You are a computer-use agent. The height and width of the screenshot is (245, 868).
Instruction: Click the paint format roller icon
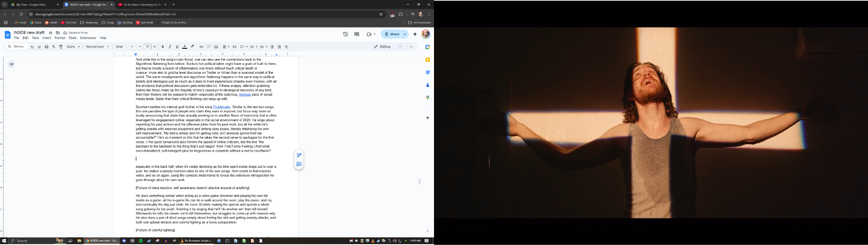[x=61, y=47]
